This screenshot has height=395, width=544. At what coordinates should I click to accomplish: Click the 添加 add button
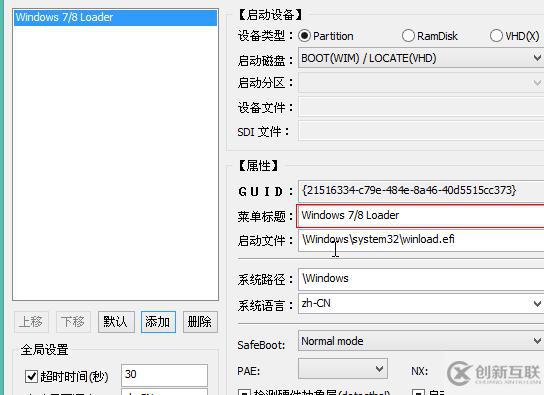pyautogui.click(x=158, y=322)
